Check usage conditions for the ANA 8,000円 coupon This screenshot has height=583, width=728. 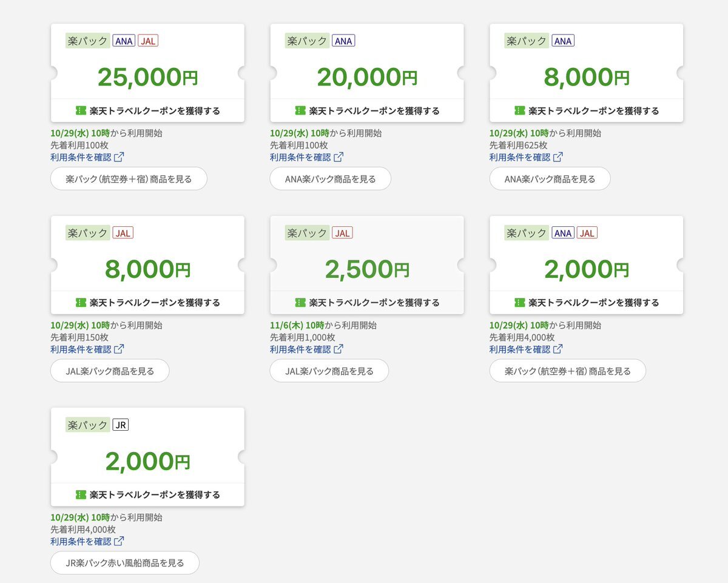coord(520,157)
